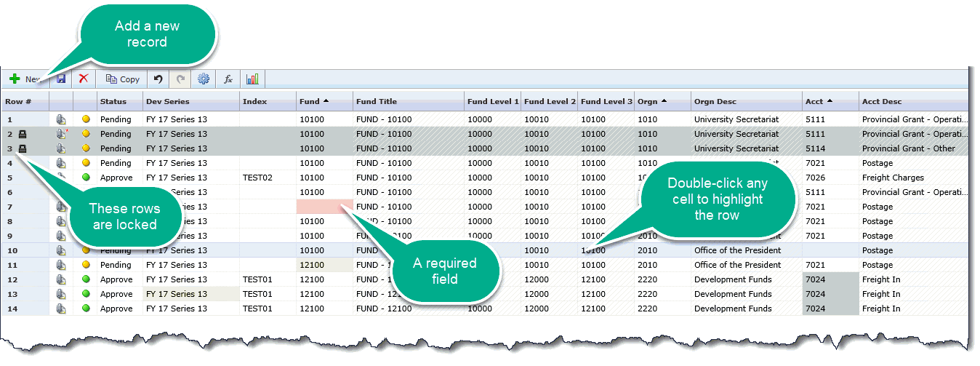Open the bar chart icon
This screenshot has height=366, width=980.
coord(252,79)
